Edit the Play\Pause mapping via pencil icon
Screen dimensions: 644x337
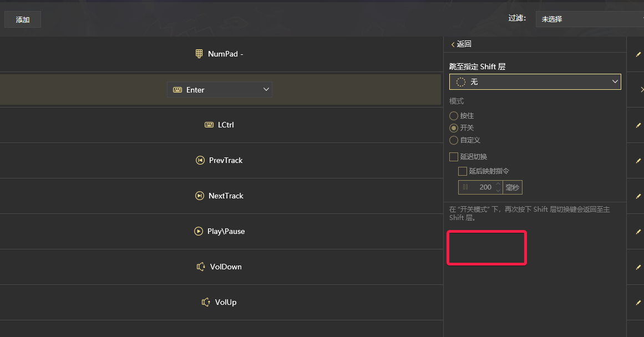click(638, 232)
